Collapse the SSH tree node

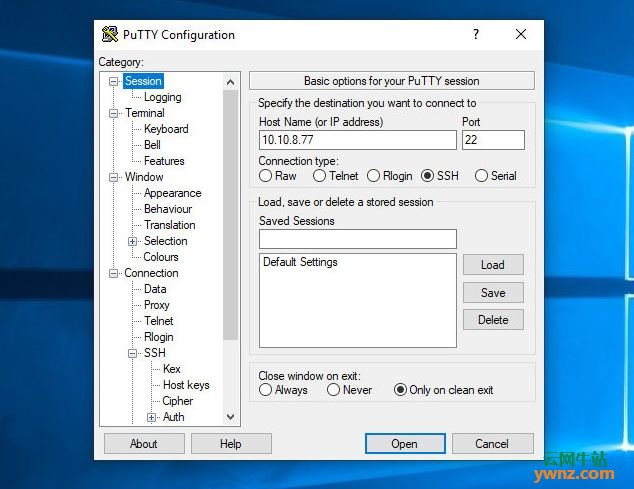point(133,354)
